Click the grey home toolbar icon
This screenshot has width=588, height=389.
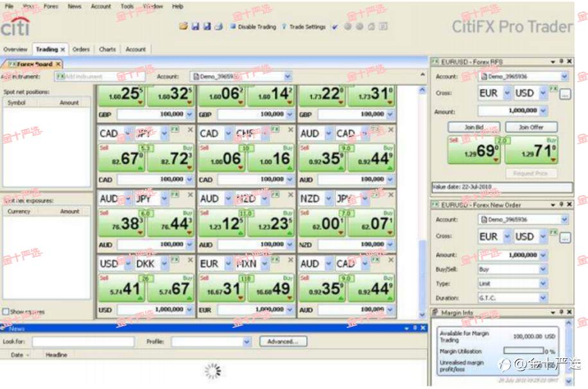pos(371,26)
